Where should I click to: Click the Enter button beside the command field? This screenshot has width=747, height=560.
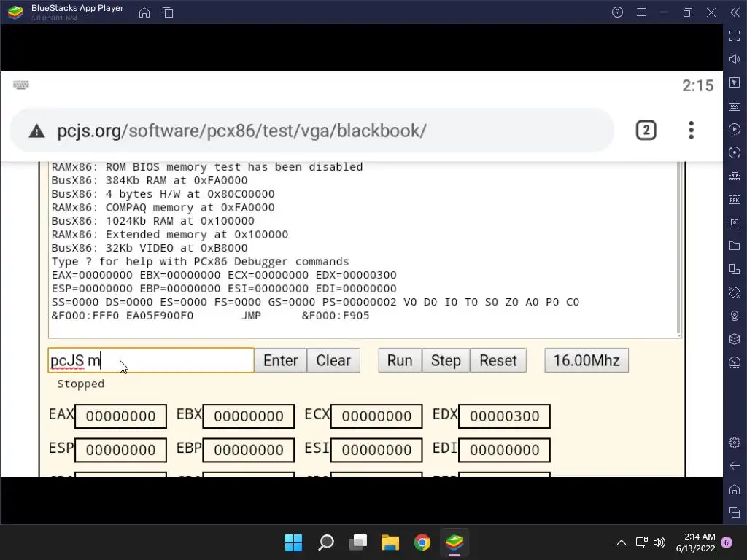pos(281,360)
